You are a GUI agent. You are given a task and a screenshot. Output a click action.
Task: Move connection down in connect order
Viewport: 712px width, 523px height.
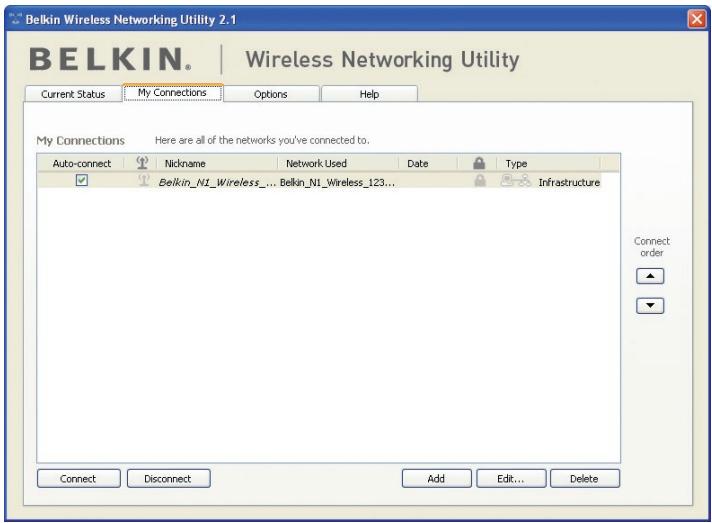[x=650, y=306]
